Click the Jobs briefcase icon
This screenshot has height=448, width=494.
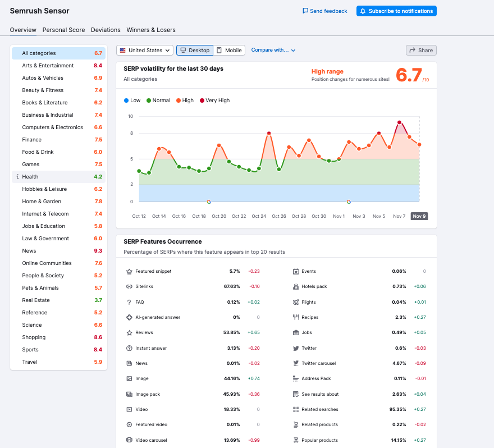(x=296, y=333)
